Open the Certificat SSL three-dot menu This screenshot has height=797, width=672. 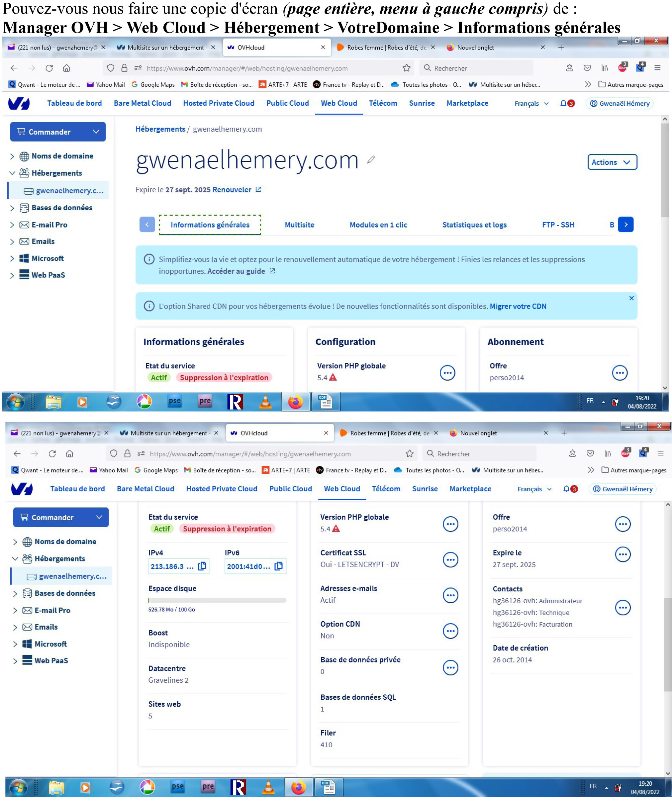coord(450,559)
